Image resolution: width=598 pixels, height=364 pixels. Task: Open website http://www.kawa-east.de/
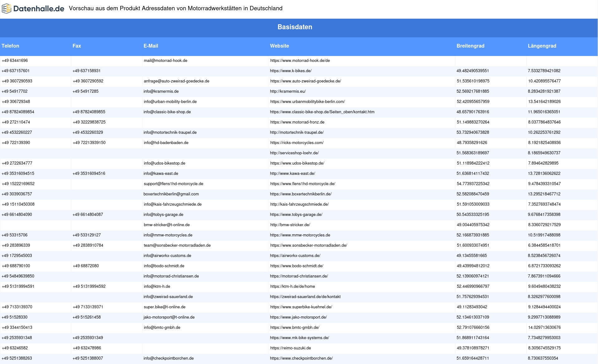(292, 174)
